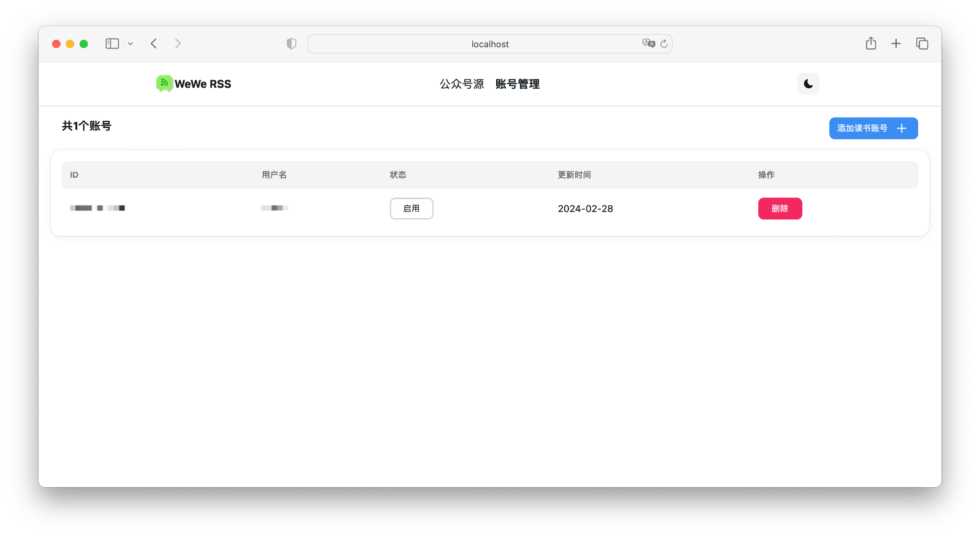Open the privacy shield report icon
Viewport: 980px width, 538px height.
(x=292, y=44)
